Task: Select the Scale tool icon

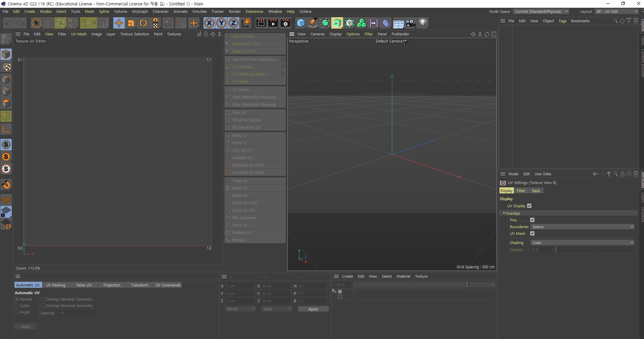Action: [131, 23]
